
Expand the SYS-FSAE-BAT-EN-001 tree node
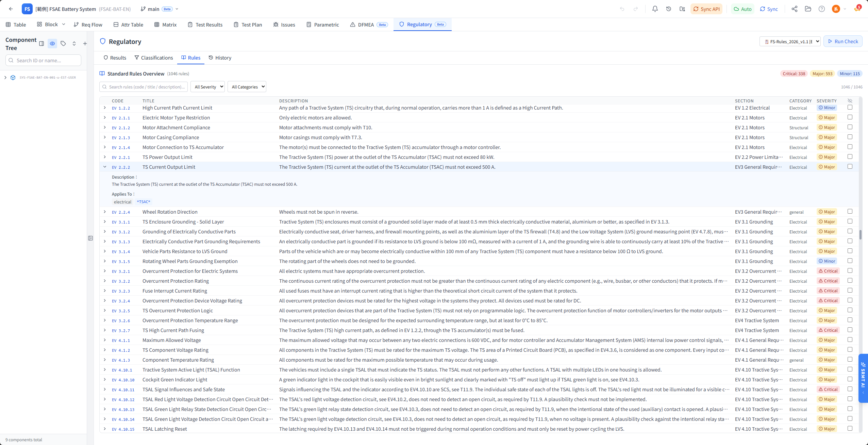coord(5,78)
